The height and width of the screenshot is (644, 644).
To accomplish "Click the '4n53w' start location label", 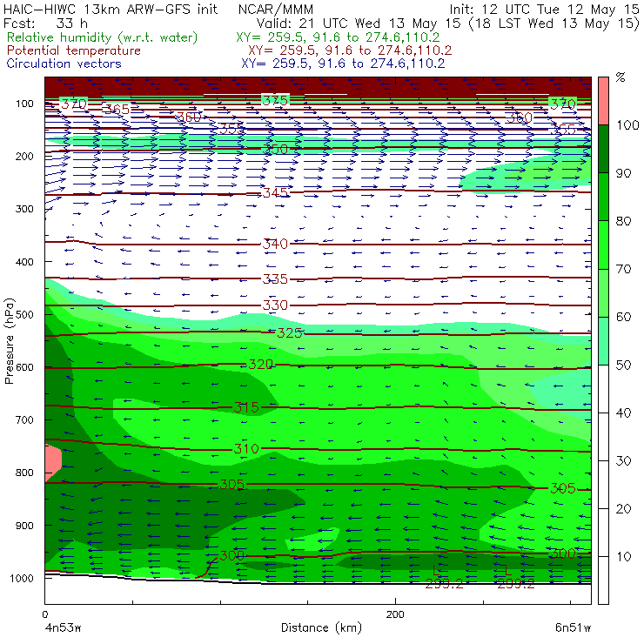I will (63, 627).
